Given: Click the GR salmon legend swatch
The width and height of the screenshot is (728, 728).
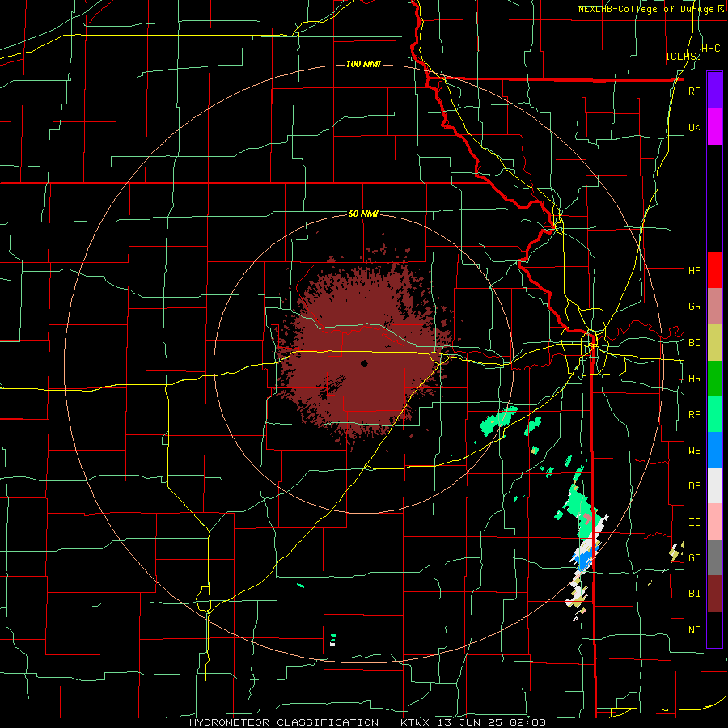Looking at the screenshot, I should click(714, 307).
